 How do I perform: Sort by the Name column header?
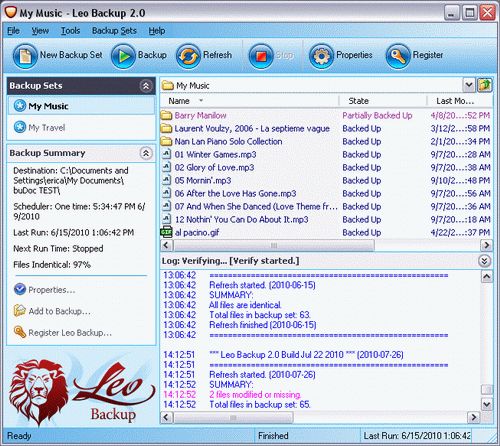pos(249,101)
